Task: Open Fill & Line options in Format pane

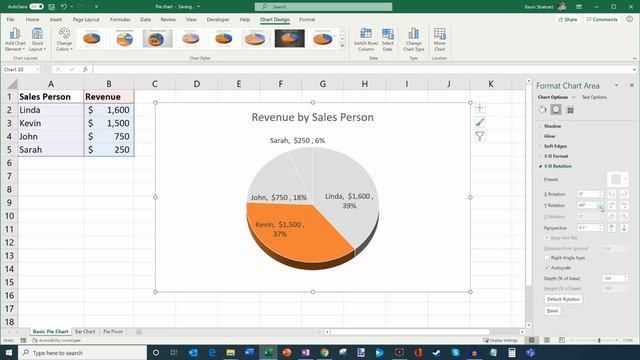Action: point(542,109)
